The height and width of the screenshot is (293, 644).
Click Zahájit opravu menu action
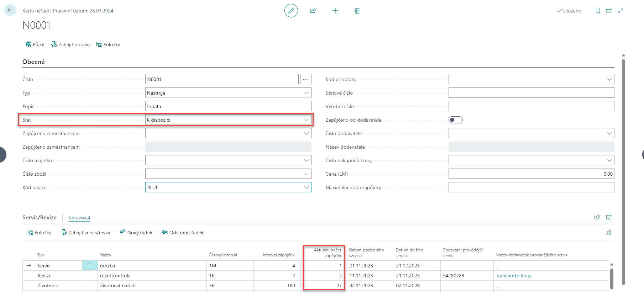coord(70,44)
